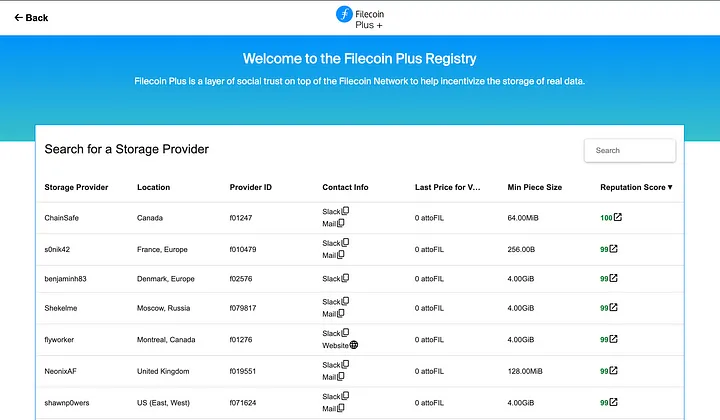The width and height of the screenshot is (720, 420).
Task: Select the flyworker provider name
Action: pyautogui.click(x=59, y=340)
